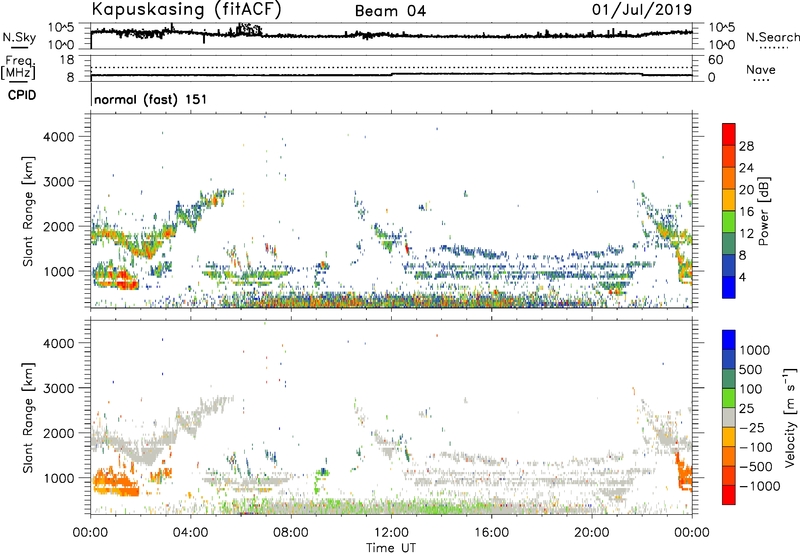The height and width of the screenshot is (554, 800).
Task: Click the 08:00 time tick label
Action: tap(291, 533)
